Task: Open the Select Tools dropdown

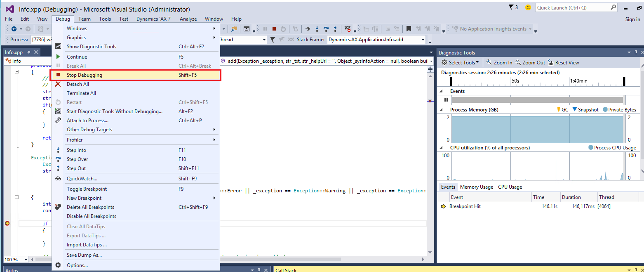Action: [461, 63]
